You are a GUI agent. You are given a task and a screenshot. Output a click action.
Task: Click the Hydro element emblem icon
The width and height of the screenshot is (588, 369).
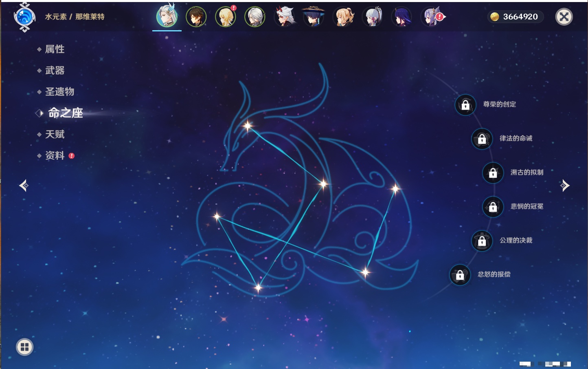click(24, 17)
